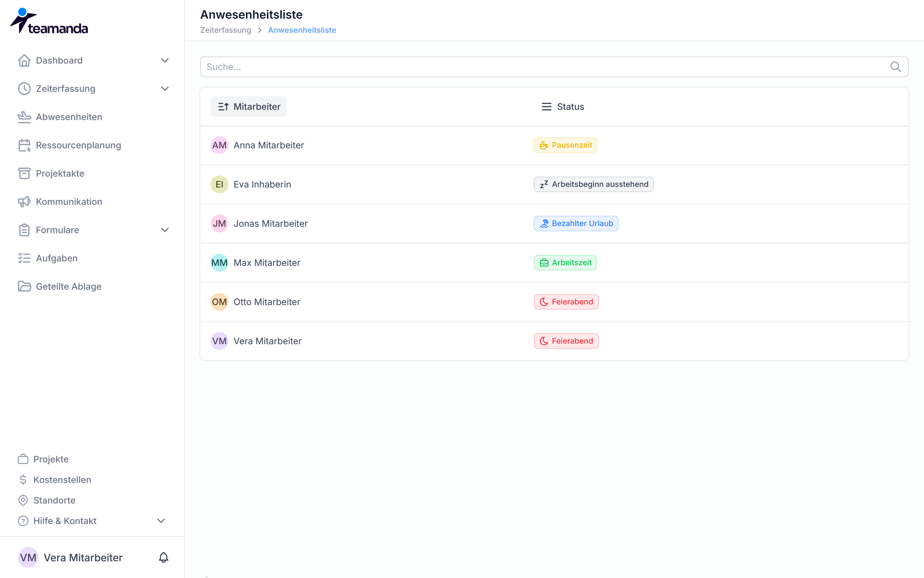Click the VM avatar in the Vera Mitarbeiter table row

tap(219, 341)
